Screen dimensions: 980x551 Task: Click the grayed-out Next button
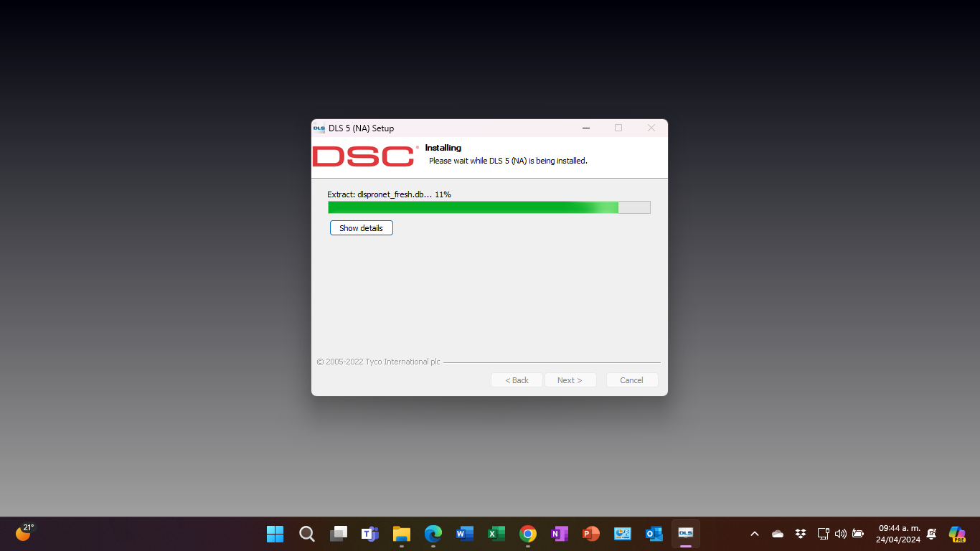570,380
